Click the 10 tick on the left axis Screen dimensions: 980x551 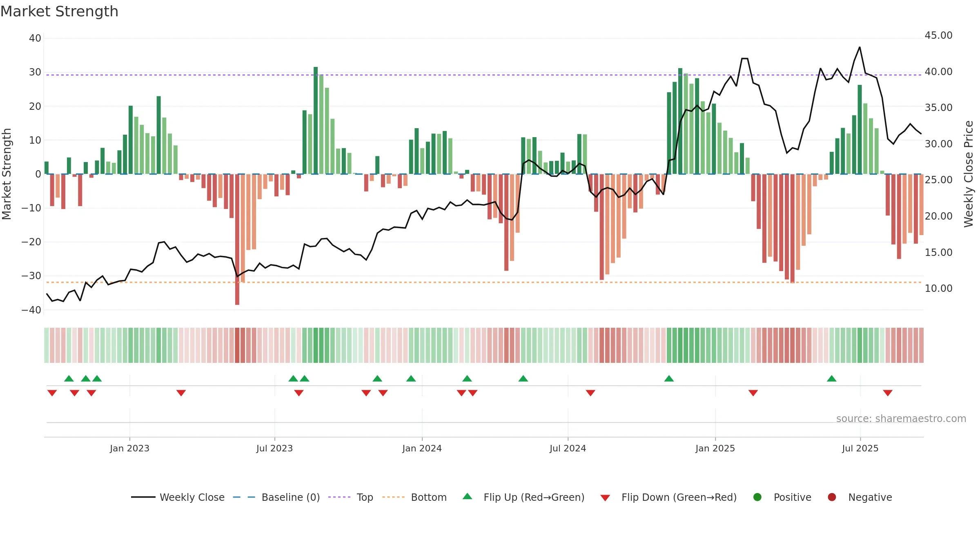(x=35, y=140)
